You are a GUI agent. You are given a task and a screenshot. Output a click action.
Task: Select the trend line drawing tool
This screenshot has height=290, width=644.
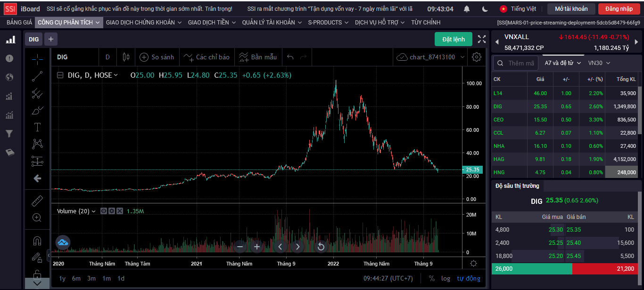coord(37,76)
